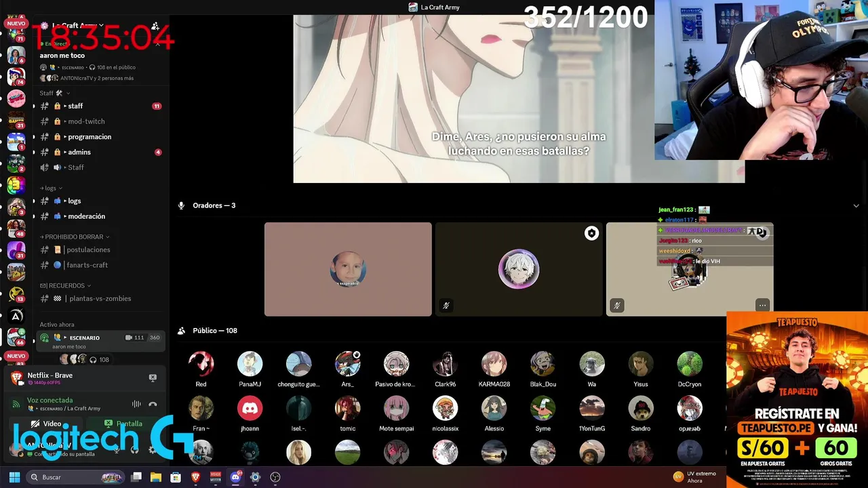Collapse the Oradores section chevron
This screenshot has height=488, width=868.
(x=856, y=205)
